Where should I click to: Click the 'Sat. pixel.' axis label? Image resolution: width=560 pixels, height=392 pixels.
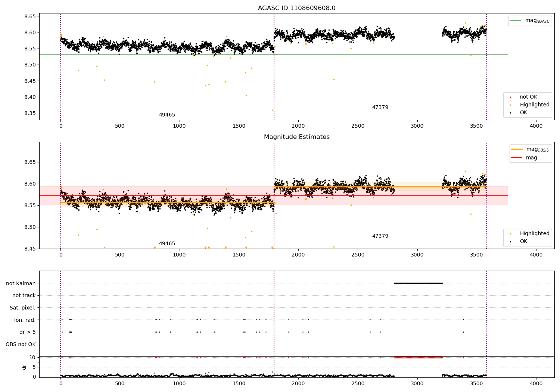[x=23, y=308]
